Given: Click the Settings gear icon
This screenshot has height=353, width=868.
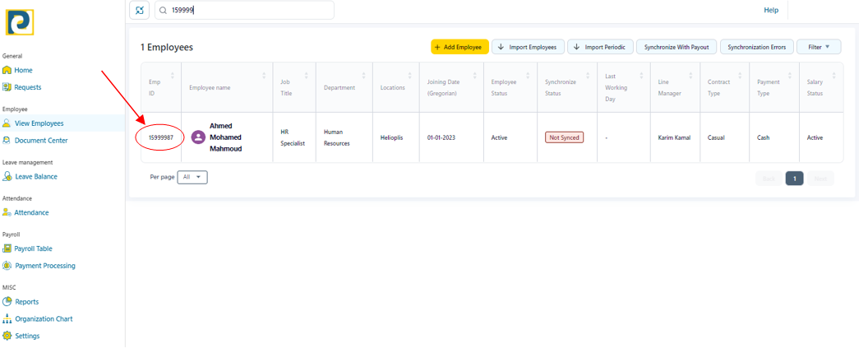Looking at the screenshot, I should (7, 337).
